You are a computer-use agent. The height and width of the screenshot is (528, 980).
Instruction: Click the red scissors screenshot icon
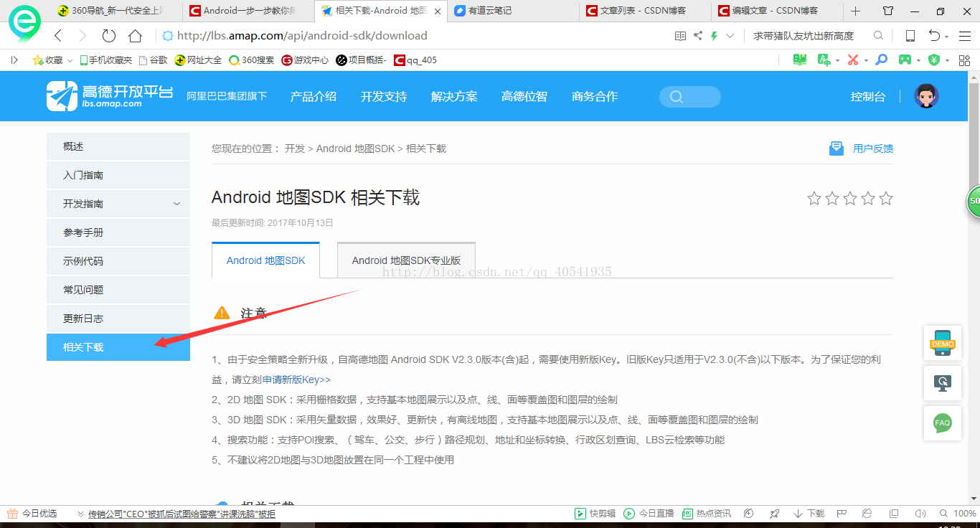tap(852, 60)
